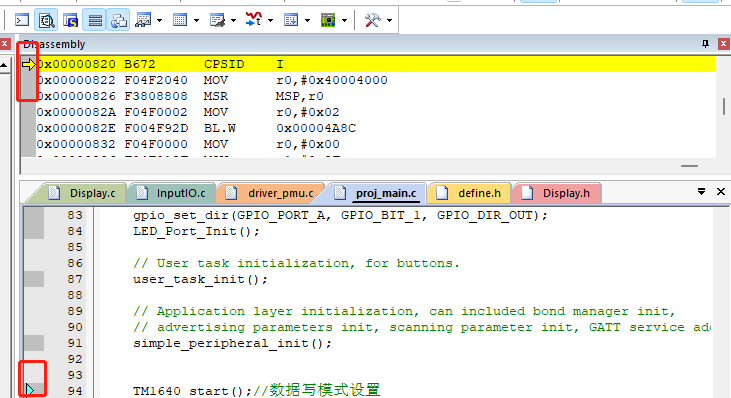Show the Symbols Window
Viewport: 731px width, 398px height.
click(x=70, y=20)
